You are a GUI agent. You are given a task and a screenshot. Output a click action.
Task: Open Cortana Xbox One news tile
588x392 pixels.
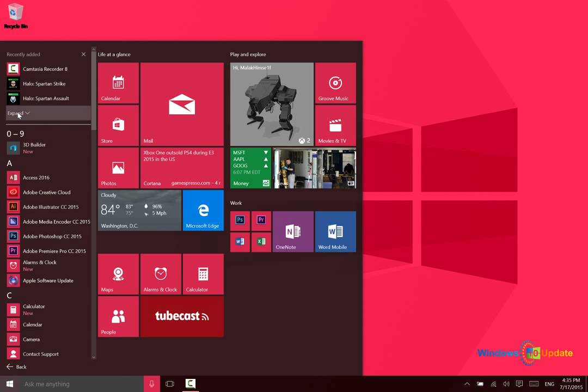coord(182,168)
